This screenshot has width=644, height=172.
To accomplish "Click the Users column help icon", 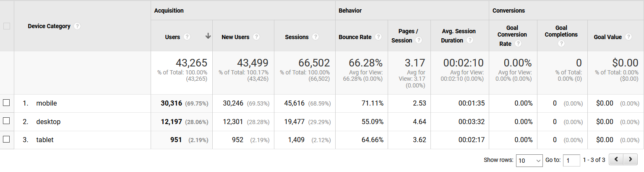I will tap(187, 37).
